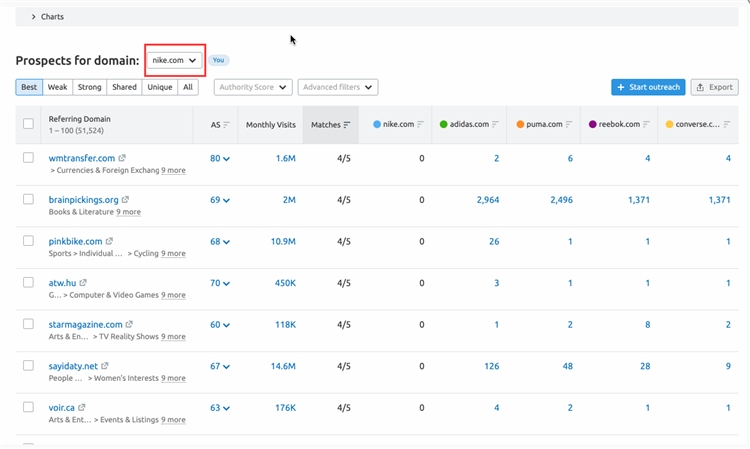750x449 pixels.
Task: Open external link icon next to starmagazine.com
Action: pos(129,324)
